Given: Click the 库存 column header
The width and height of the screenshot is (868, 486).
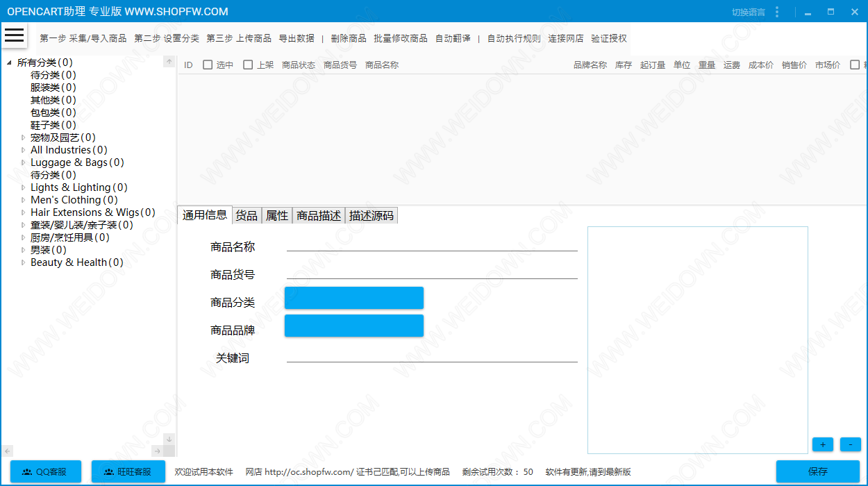Looking at the screenshot, I should (x=624, y=65).
